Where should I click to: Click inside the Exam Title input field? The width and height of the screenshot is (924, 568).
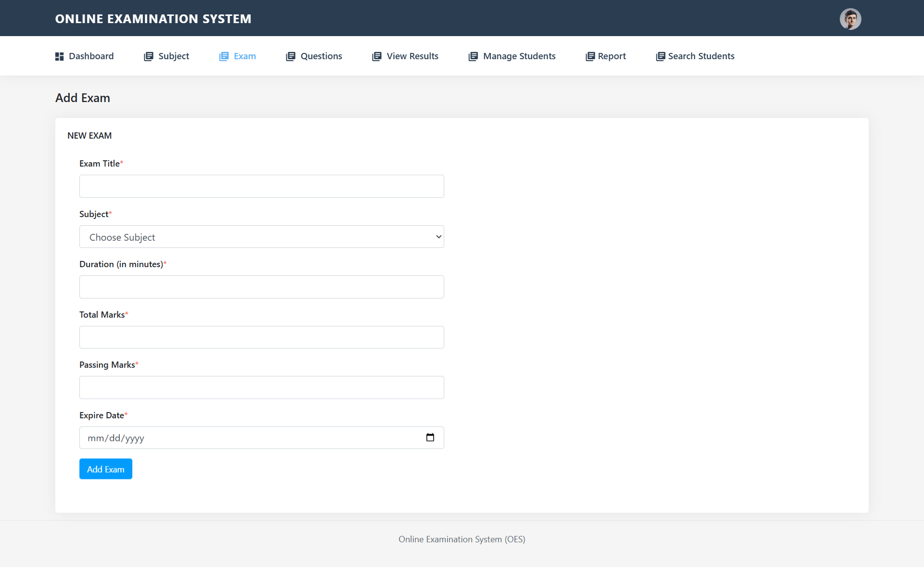261,186
